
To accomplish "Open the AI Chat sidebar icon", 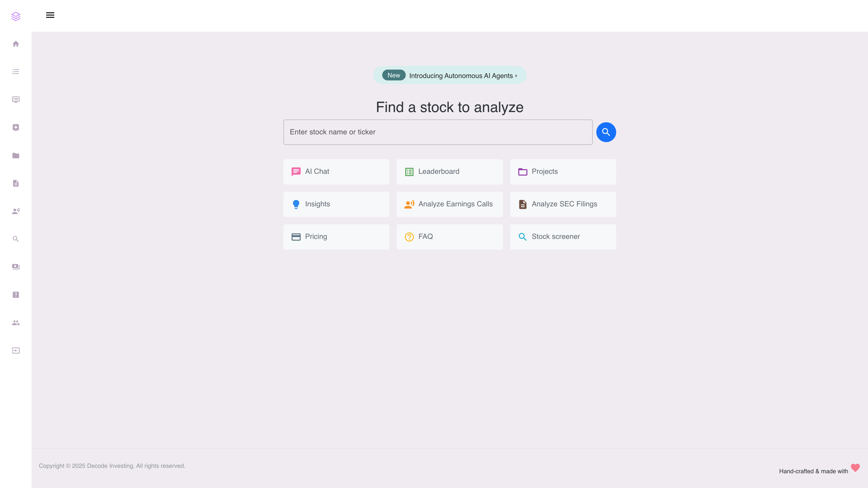I will 15,100.
